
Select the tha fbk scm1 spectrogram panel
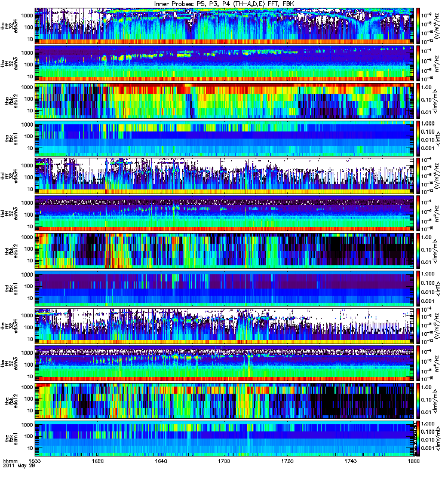point(225,139)
